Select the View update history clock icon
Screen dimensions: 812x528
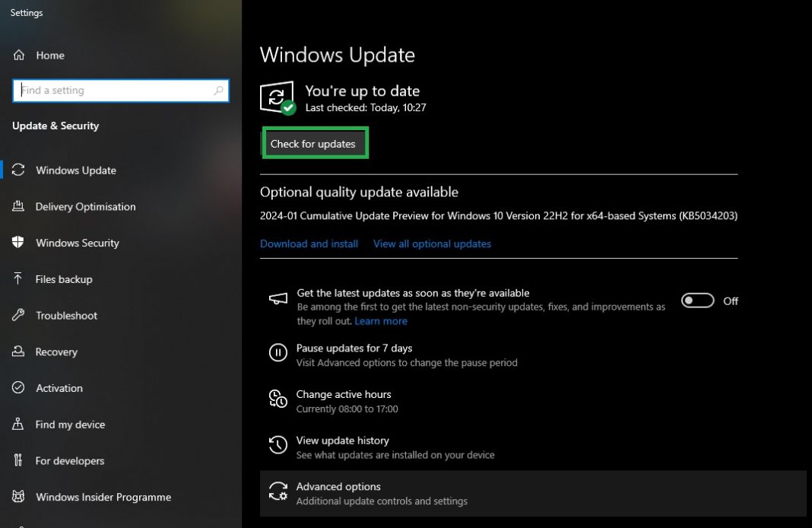click(278, 445)
